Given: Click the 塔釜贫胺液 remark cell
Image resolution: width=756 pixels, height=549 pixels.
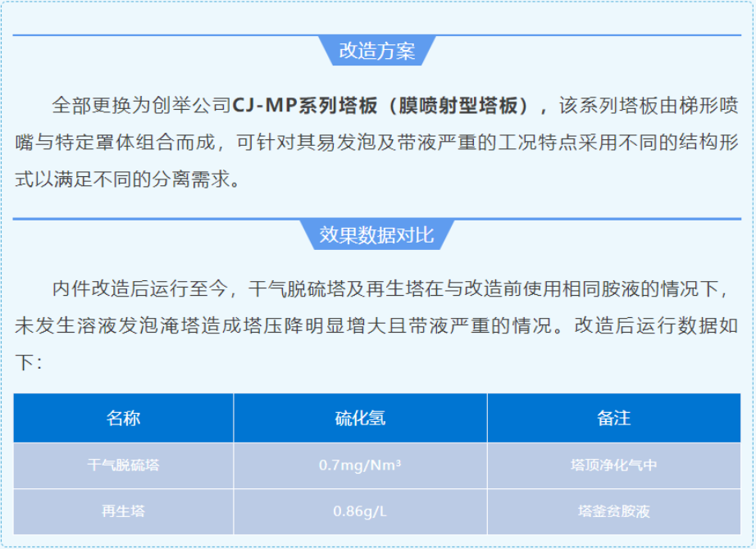Looking at the screenshot, I should [613, 511].
